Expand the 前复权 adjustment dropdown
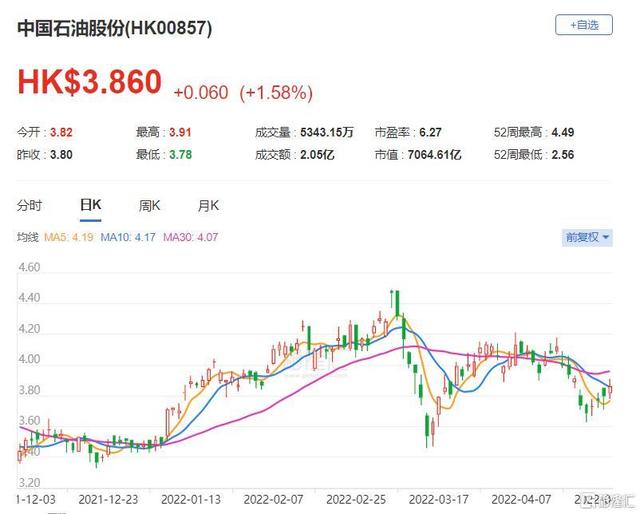 [587, 237]
